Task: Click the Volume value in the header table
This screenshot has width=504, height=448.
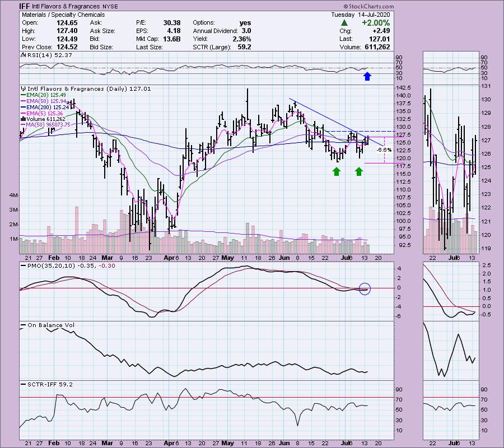Action: point(377,47)
